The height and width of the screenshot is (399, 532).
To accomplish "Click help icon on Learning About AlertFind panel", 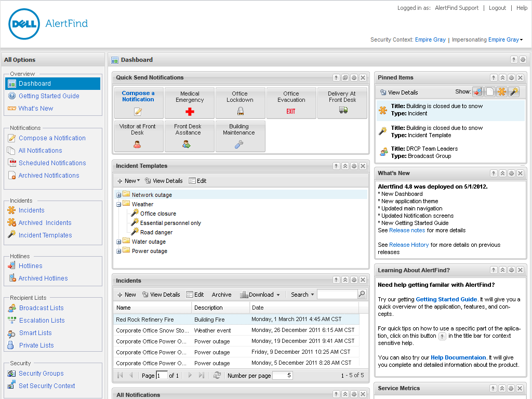I will [494, 270].
